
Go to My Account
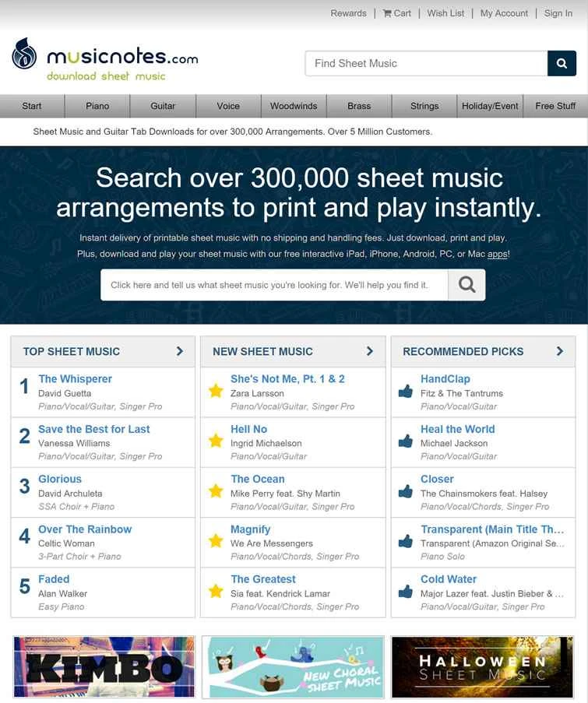[x=504, y=13]
